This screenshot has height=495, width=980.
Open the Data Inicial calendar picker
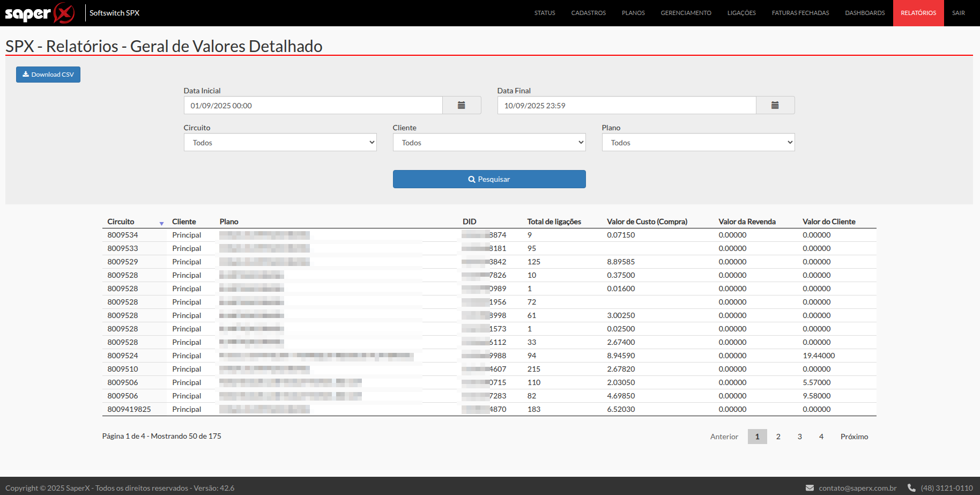point(462,105)
